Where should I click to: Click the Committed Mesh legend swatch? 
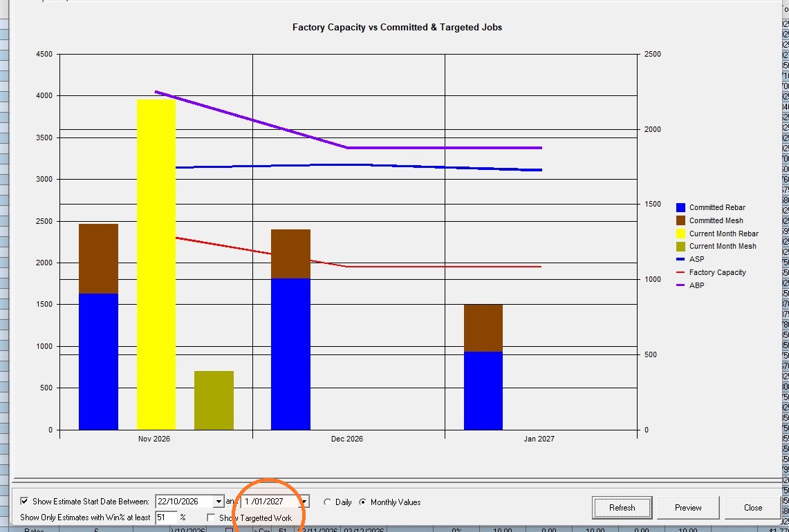pyautogui.click(x=681, y=220)
